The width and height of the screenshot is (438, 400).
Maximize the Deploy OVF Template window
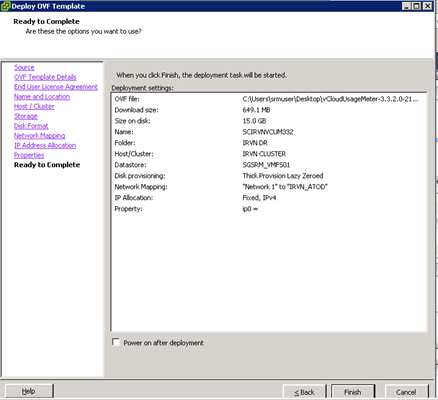coord(417,6)
